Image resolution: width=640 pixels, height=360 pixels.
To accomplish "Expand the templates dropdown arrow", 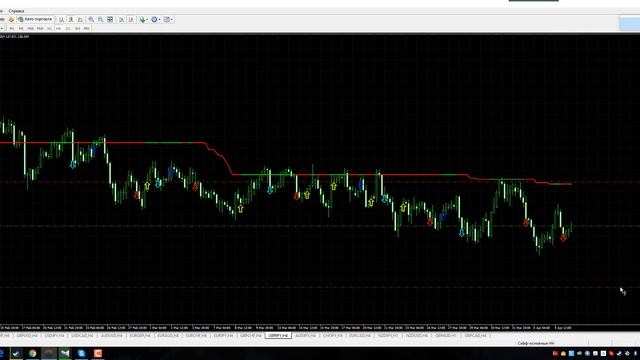I will (x=172, y=19).
